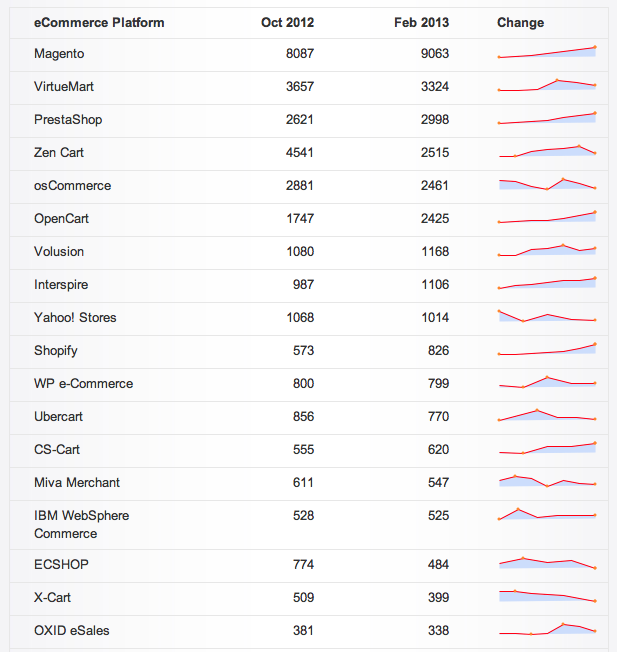This screenshot has width=617, height=652.
Task: Select the WP e-Commerce platform name
Action: 83,383
